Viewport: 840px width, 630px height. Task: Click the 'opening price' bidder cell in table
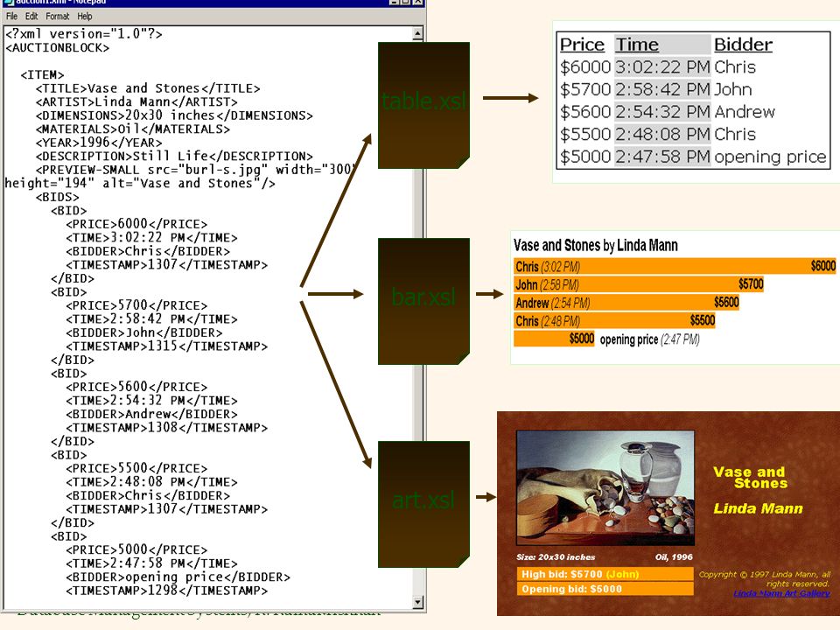click(x=770, y=157)
